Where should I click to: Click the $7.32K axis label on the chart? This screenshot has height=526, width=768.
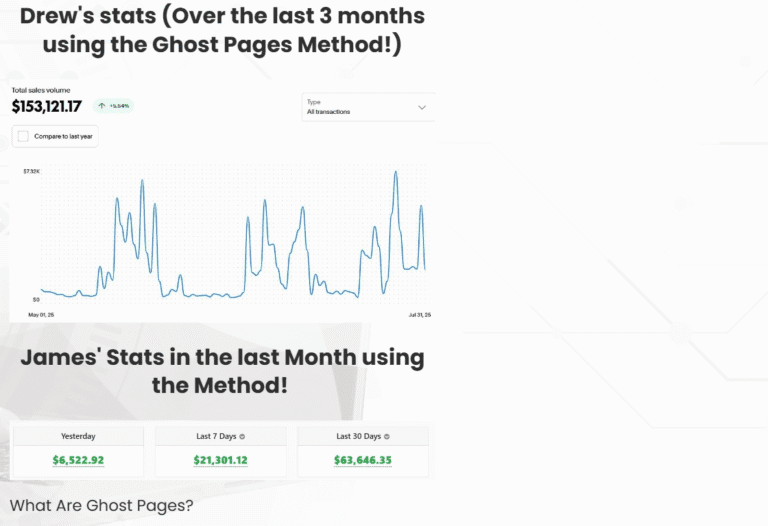tap(31, 172)
